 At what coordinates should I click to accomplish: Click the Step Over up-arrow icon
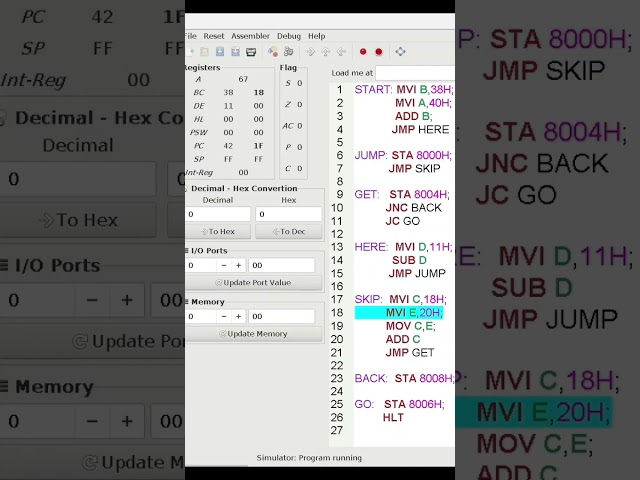[x=326, y=52]
